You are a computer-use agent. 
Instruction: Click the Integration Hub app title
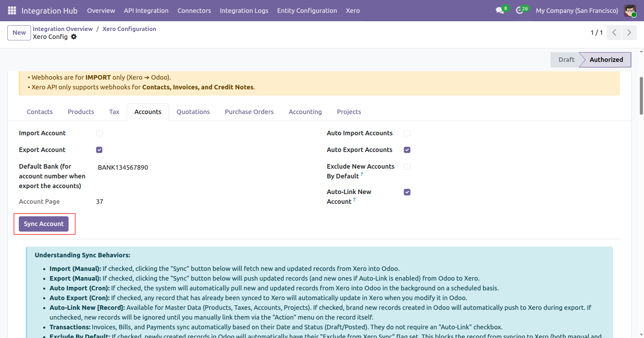(x=49, y=10)
